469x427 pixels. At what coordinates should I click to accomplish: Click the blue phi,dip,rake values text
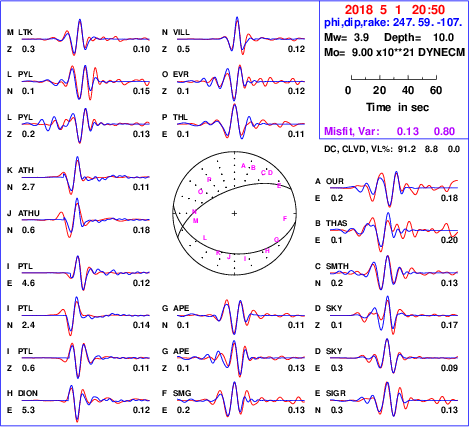[x=393, y=23]
